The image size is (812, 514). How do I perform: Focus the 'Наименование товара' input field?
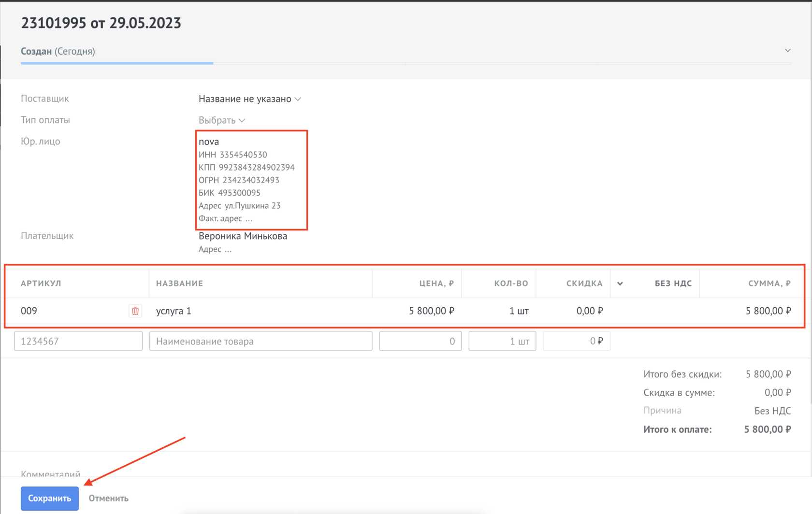(261, 341)
